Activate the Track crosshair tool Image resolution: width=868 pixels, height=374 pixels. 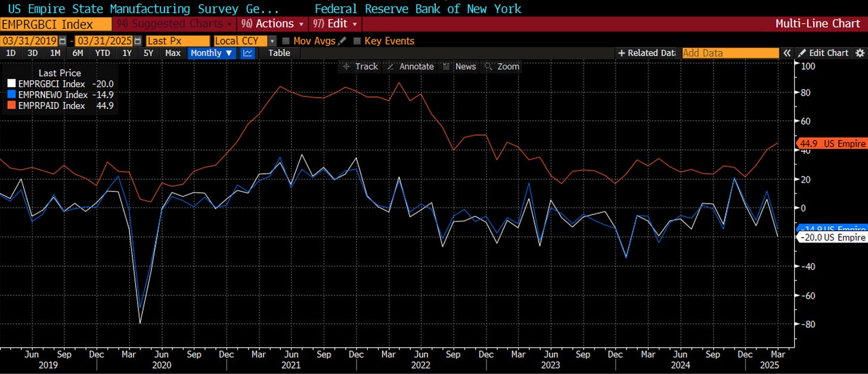point(361,66)
